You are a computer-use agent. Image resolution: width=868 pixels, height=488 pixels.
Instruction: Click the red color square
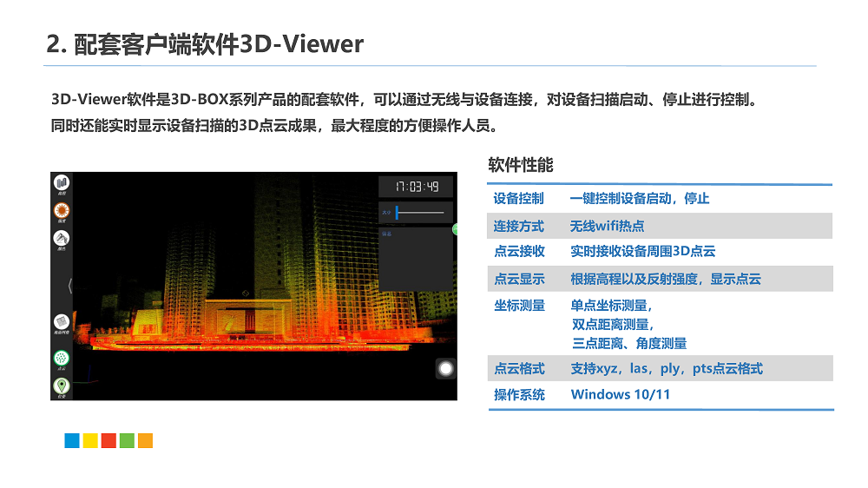108,440
